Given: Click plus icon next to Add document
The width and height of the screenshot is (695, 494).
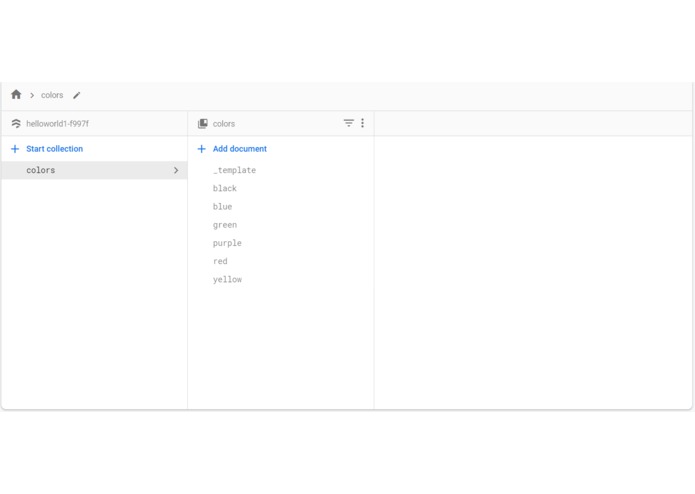Looking at the screenshot, I should [202, 149].
